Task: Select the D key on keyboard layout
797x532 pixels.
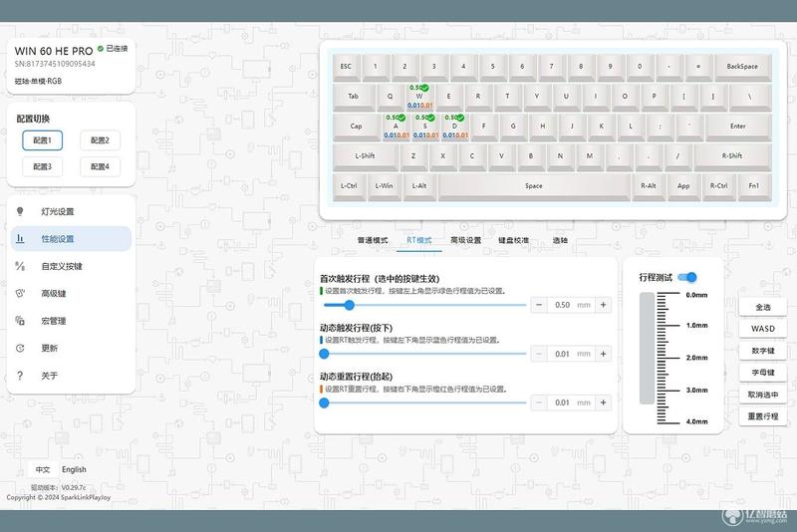Action: pos(455,126)
